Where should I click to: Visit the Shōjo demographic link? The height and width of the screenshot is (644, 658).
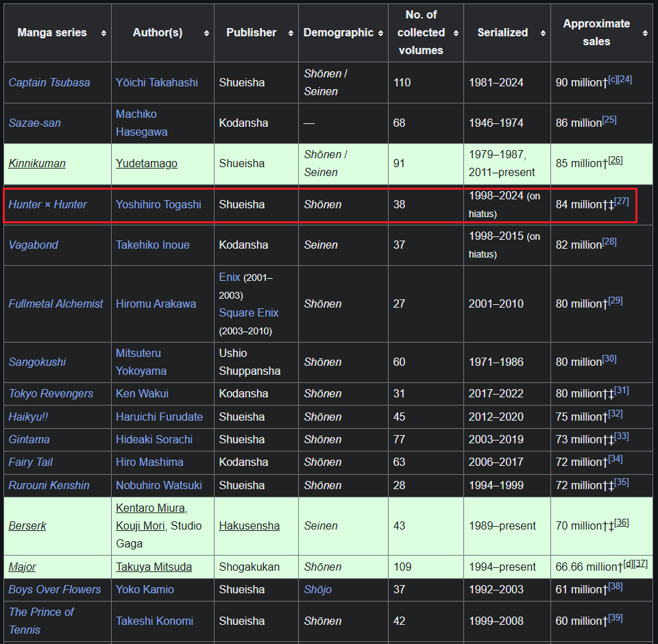[317, 589]
